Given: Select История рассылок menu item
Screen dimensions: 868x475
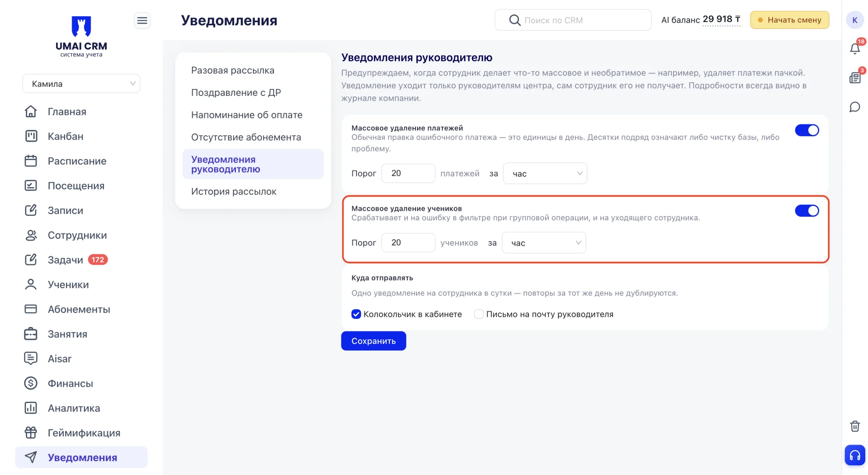Looking at the screenshot, I should point(234,191).
